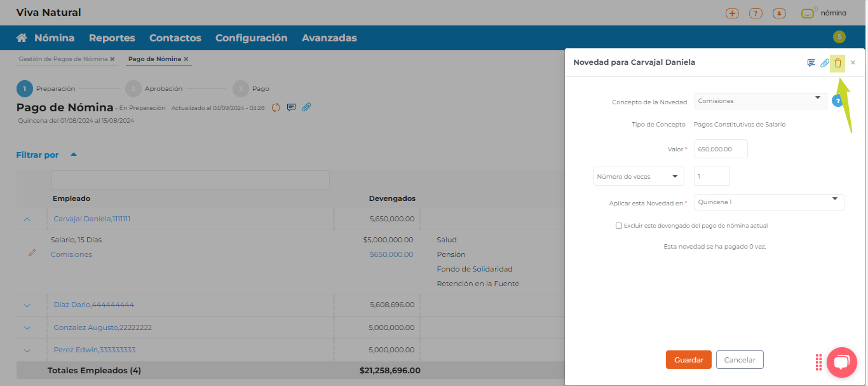The image size is (868, 386).
Task: Click the trash delete icon in Novedad panel
Action: pos(837,63)
